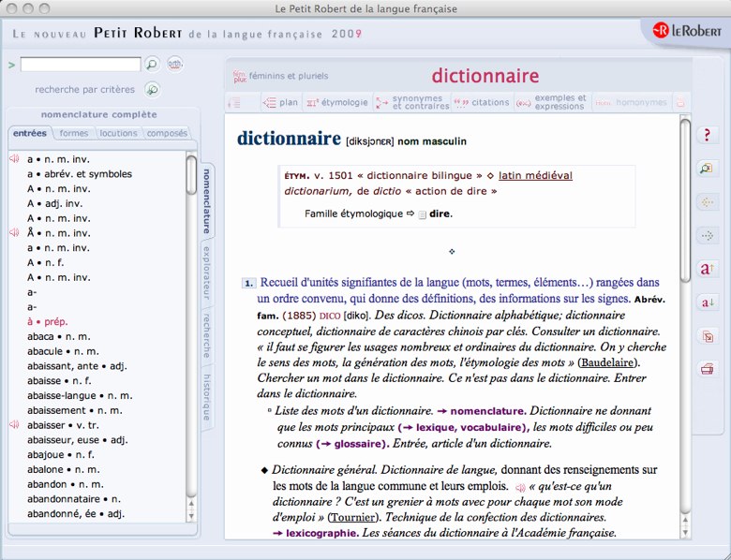
Task: Click the rightmost faded icon in article toolbar
Action: 680,102
